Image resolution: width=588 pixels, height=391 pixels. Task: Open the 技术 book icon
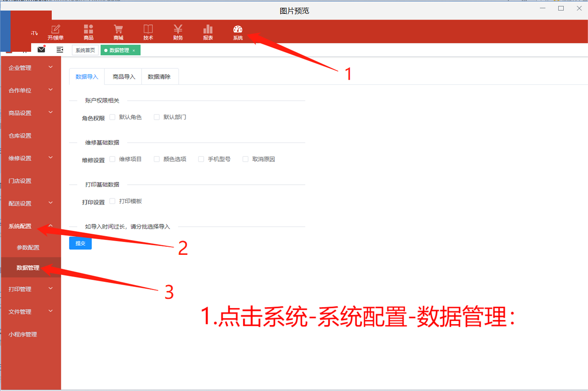click(148, 29)
